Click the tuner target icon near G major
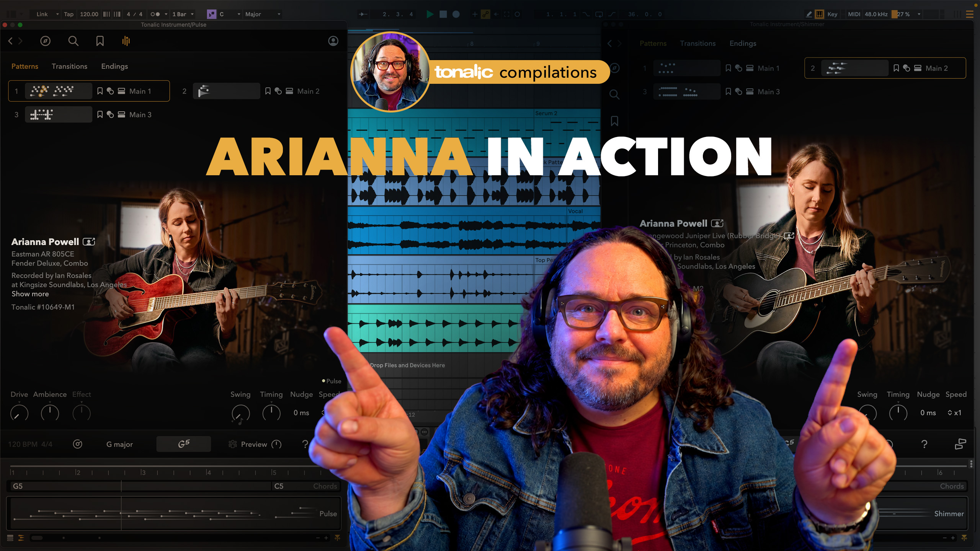980x551 pixels. [78, 444]
